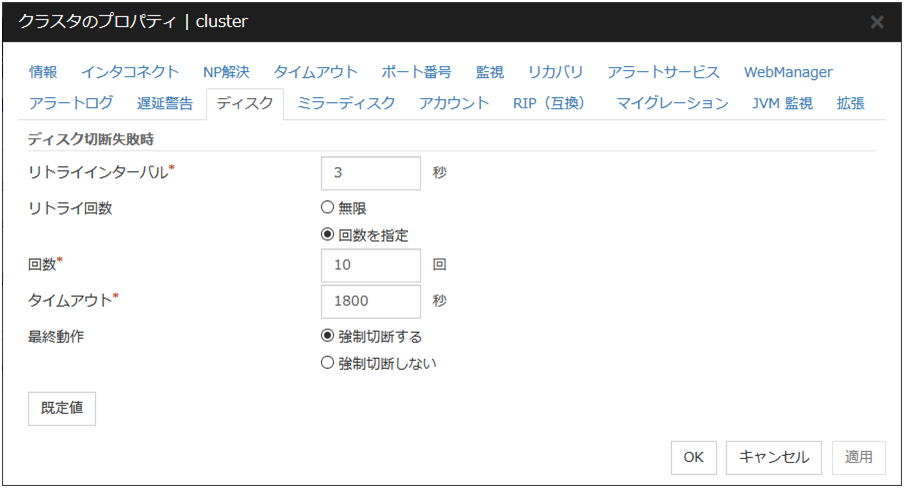Open the 情報 tab

coord(43,72)
